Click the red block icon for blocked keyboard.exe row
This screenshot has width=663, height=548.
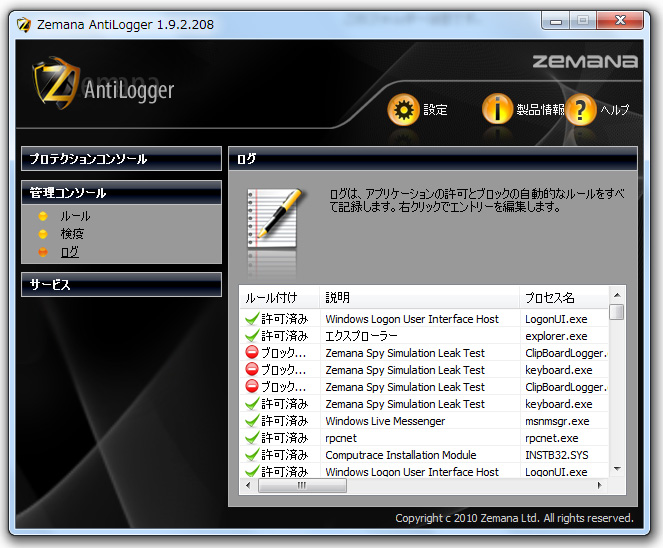click(252, 369)
